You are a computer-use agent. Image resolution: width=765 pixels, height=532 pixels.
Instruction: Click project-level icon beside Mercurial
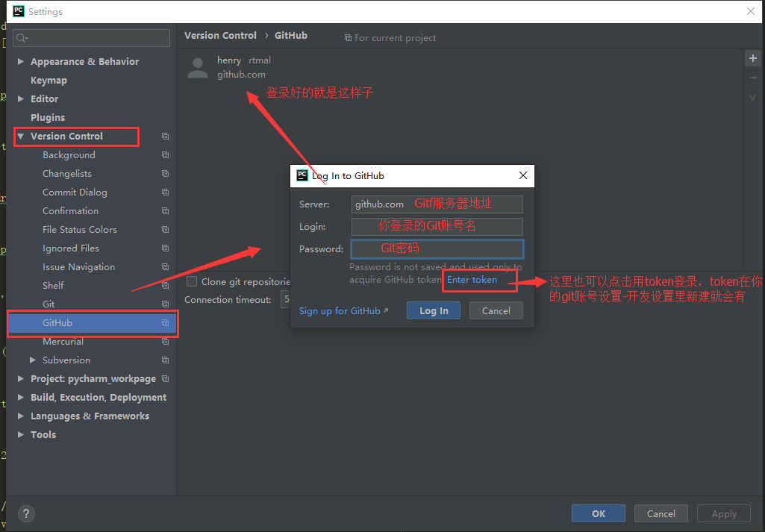pyautogui.click(x=166, y=341)
